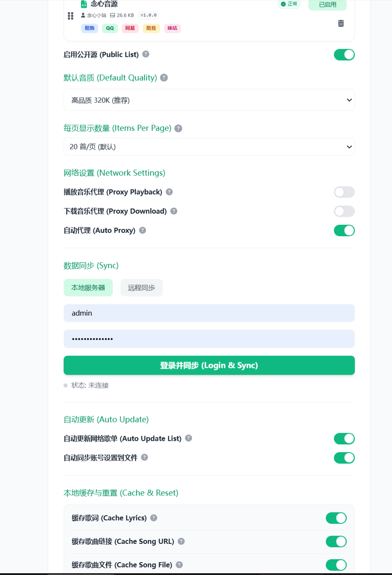
Task: Turn on Proxy Download switch
Action: [344, 211]
